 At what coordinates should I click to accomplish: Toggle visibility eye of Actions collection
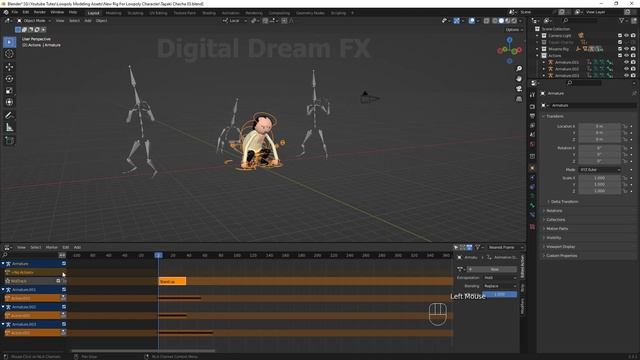[627, 55]
